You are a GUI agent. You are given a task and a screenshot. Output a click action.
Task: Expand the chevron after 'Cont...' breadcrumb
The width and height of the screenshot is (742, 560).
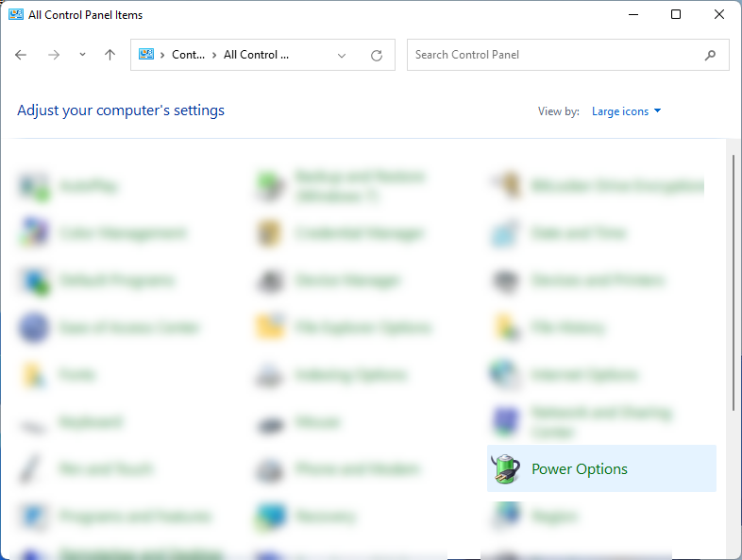click(x=214, y=56)
